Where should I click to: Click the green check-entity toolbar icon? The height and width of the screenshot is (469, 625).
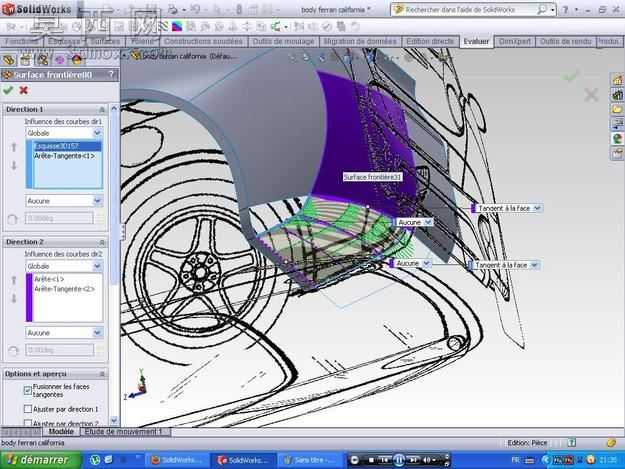[x=327, y=27]
